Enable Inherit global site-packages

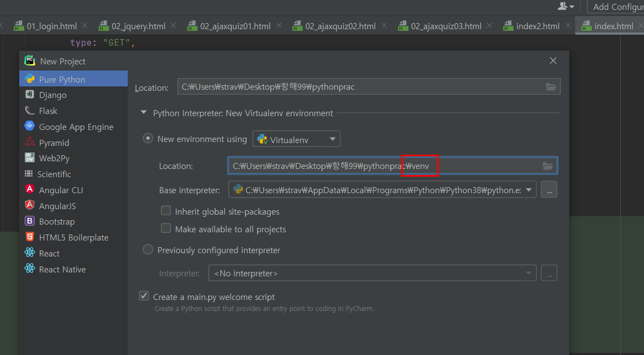click(166, 211)
